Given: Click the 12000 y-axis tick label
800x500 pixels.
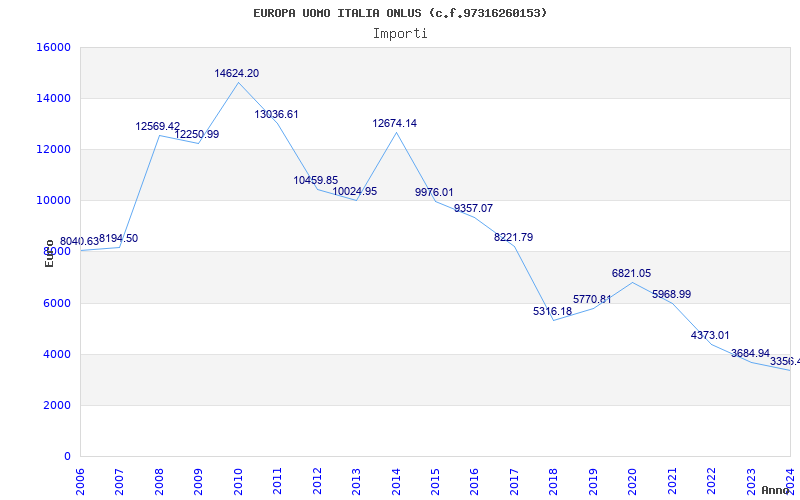Looking at the screenshot, I should click(53, 149).
